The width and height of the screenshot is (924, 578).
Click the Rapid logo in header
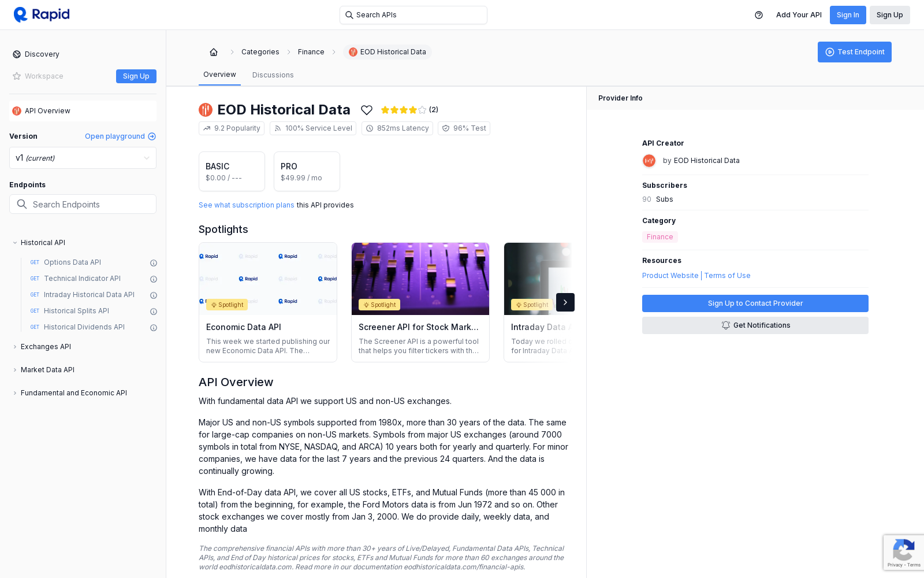(x=42, y=14)
